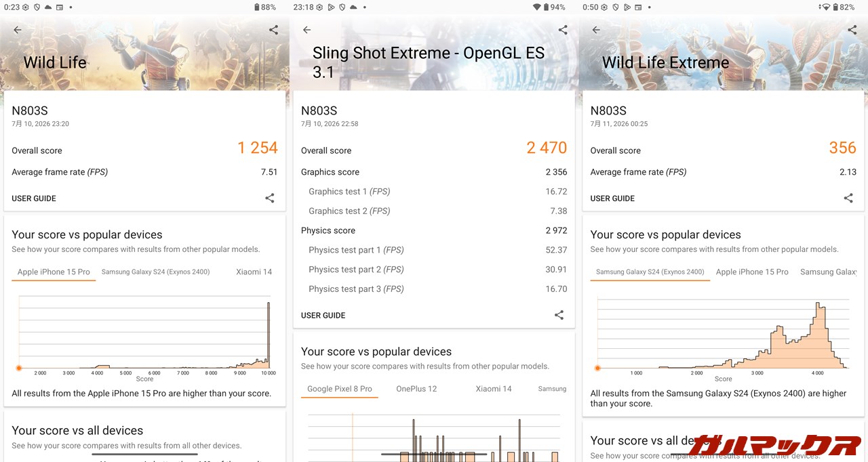
Task: Select Google Pixel 8 Pro comparison tab
Action: click(x=340, y=389)
